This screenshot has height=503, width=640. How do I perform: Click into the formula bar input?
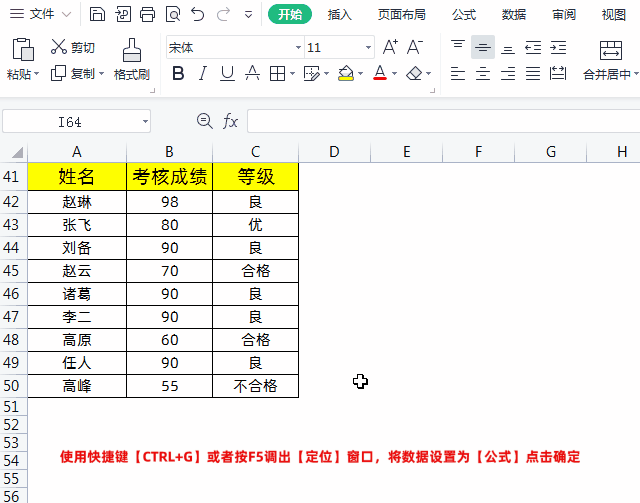pos(443,121)
